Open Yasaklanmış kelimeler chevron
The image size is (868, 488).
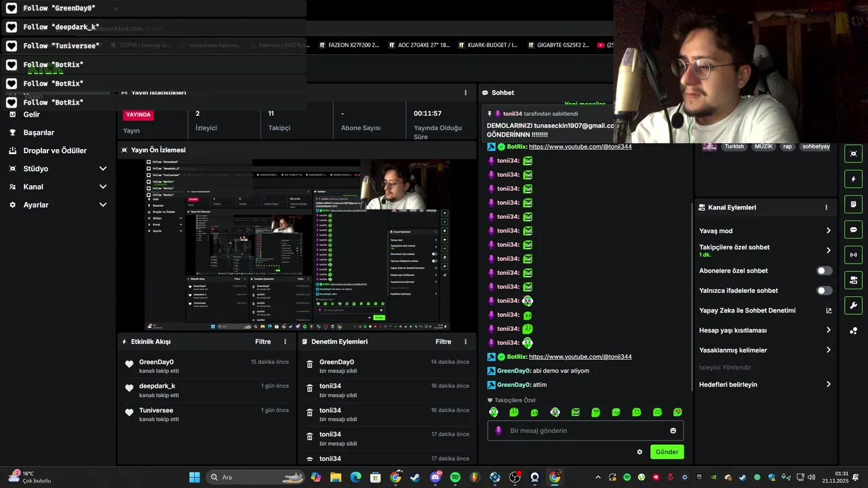coord(828,350)
